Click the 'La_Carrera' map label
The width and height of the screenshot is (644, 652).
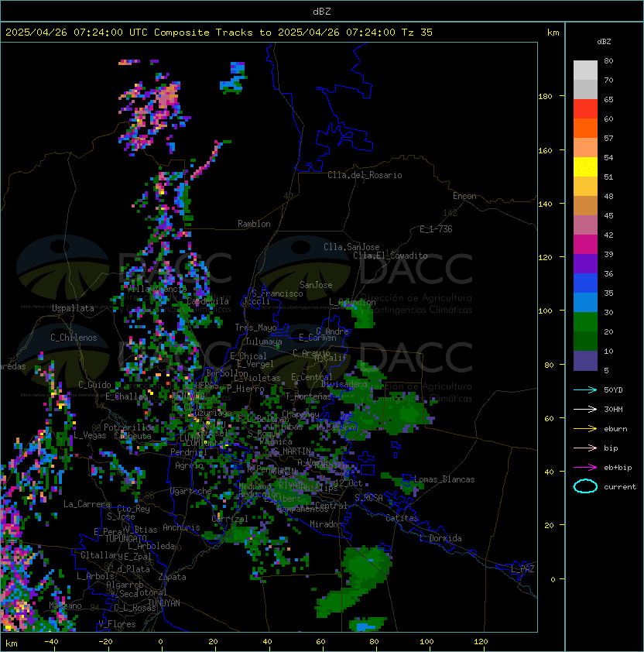(x=87, y=504)
